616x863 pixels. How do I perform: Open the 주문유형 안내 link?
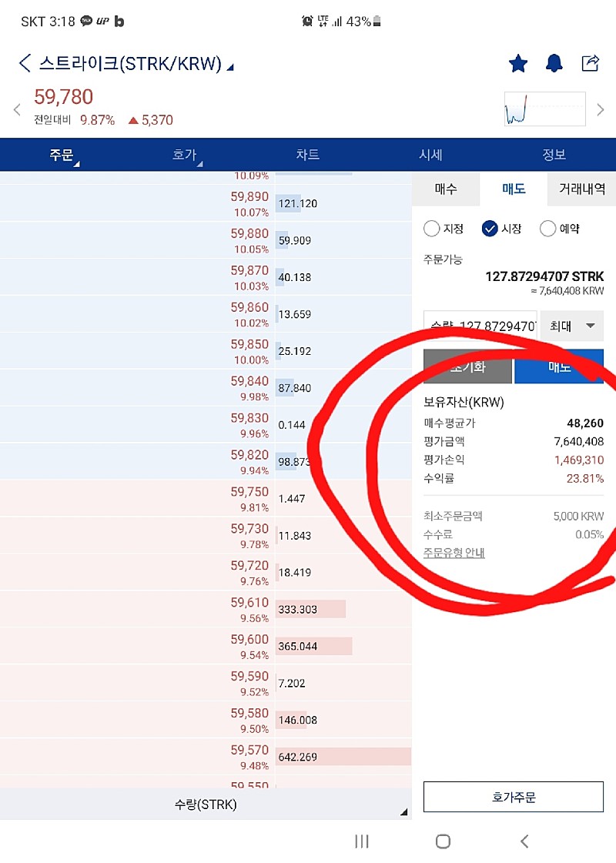coord(454,553)
